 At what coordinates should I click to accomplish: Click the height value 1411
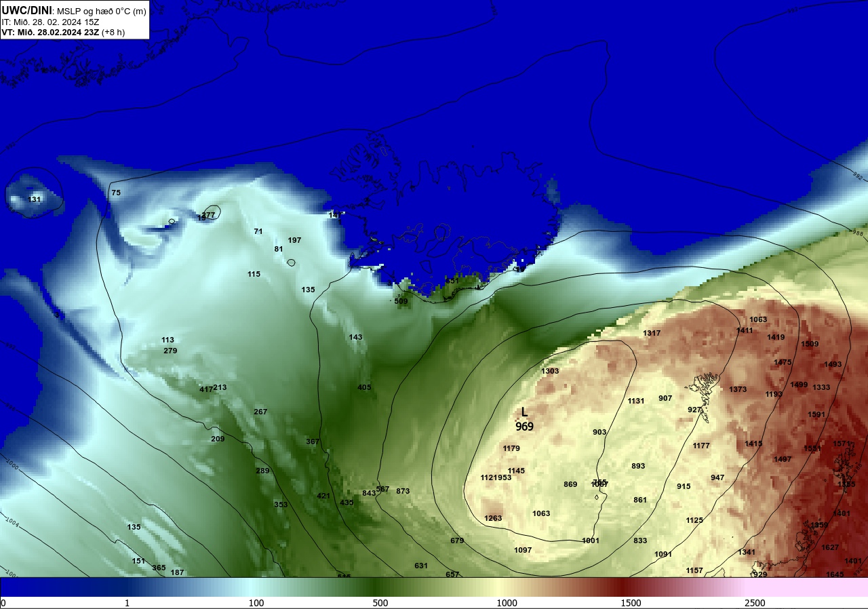[x=745, y=330]
